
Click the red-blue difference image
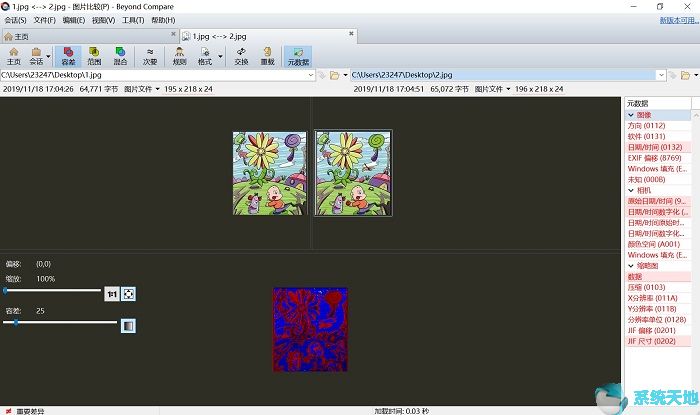pos(310,329)
